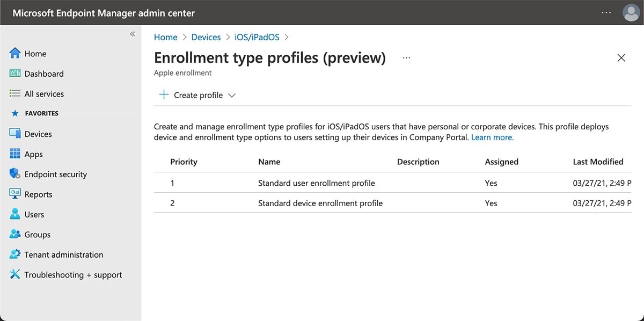
Task: Follow the Learn more link
Action: pyautogui.click(x=492, y=137)
